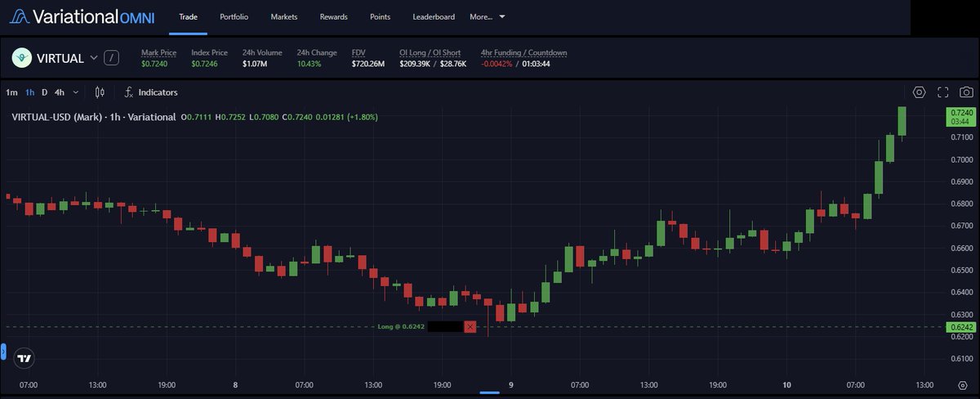This screenshot has width=980, height=399.
Task: Click the Variational OMNI logo
Action: (x=82, y=16)
